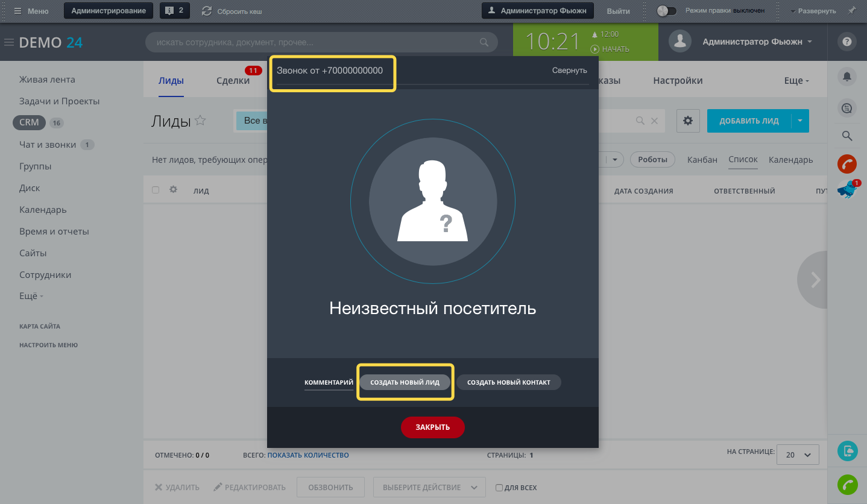Click the green phone icon at bottom right

tap(847, 485)
